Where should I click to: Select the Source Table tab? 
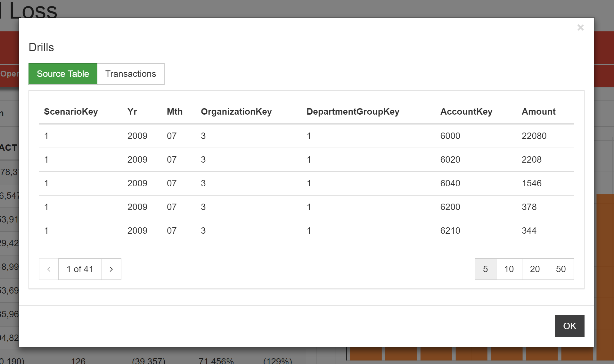(63, 74)
